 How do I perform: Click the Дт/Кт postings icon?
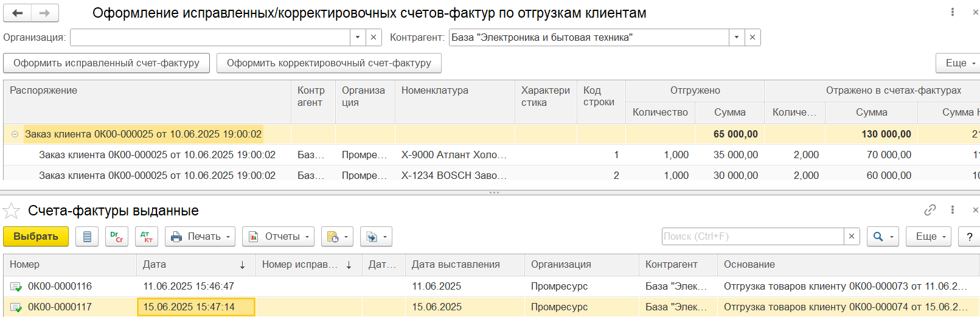pos(147,237)
